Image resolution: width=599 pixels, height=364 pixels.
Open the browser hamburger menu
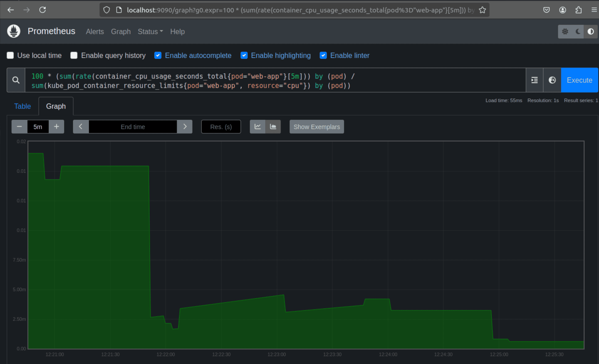(x=594, y=10)
